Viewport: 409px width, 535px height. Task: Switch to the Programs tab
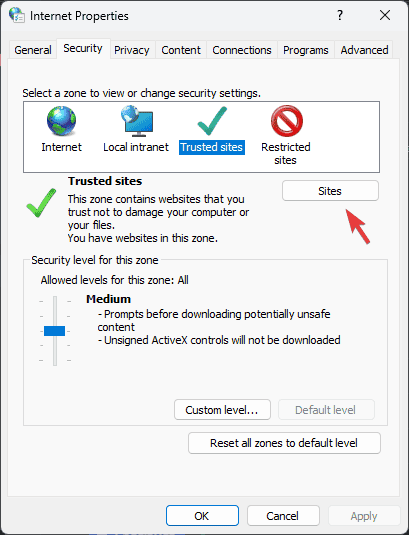pyautogui.click(x=306, y=50)
